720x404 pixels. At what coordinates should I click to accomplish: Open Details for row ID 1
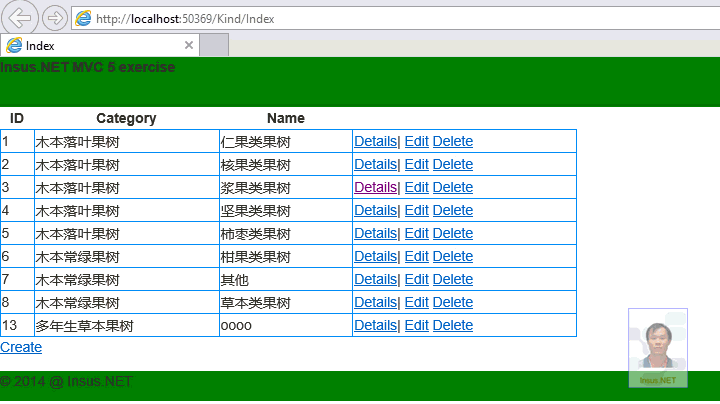point(375,141)
